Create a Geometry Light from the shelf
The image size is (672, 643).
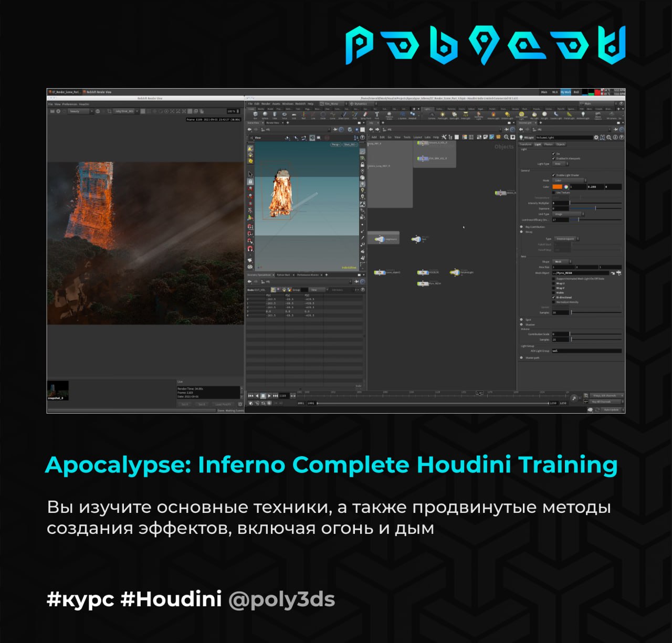point(479,116)
